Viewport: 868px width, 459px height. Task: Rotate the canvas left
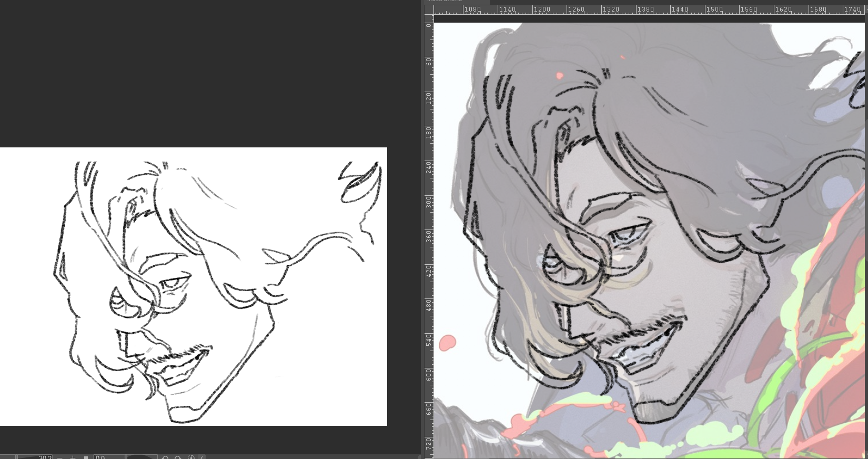tap(165, 457)
